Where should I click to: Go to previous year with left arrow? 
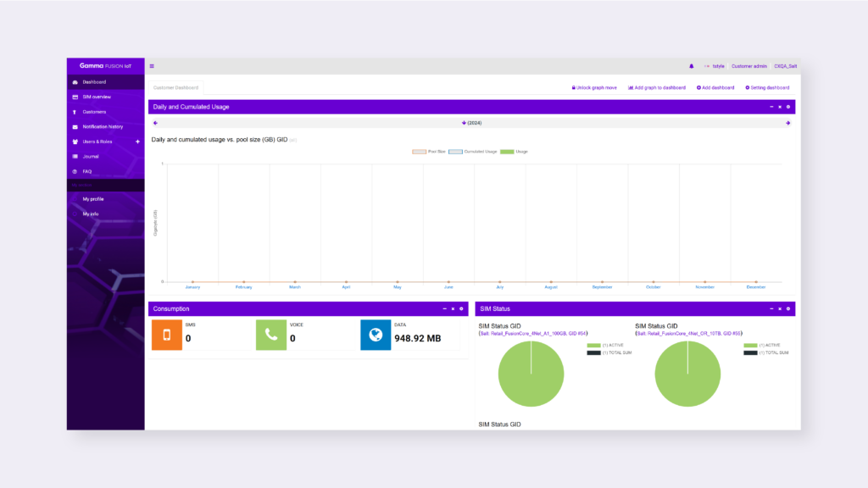(155, 123)
